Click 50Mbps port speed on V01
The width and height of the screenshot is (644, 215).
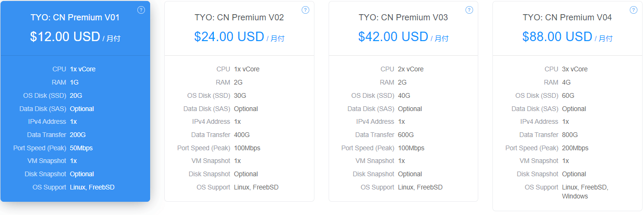click(x=81, y=148)
